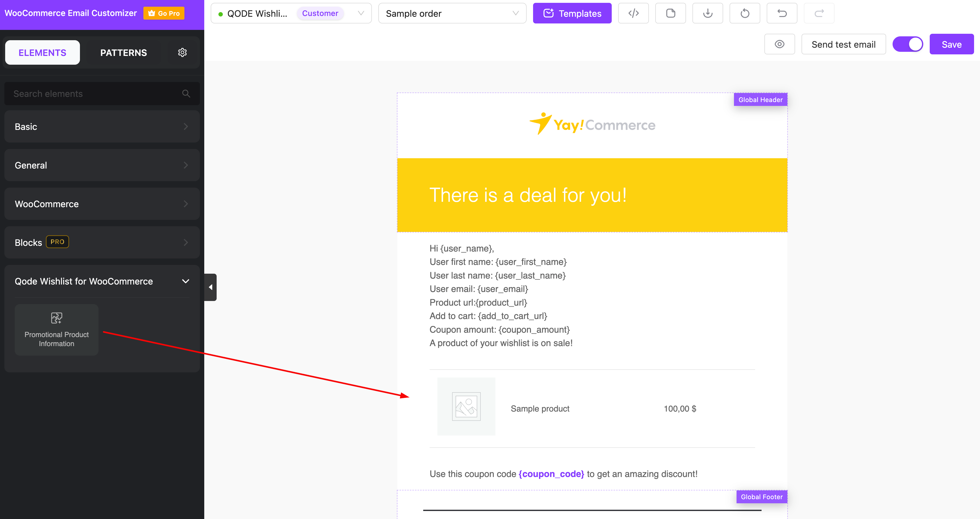Click the Search elements field
This screenshot has width=980, height=519.
pyautogui.click(x=95, y=94)
